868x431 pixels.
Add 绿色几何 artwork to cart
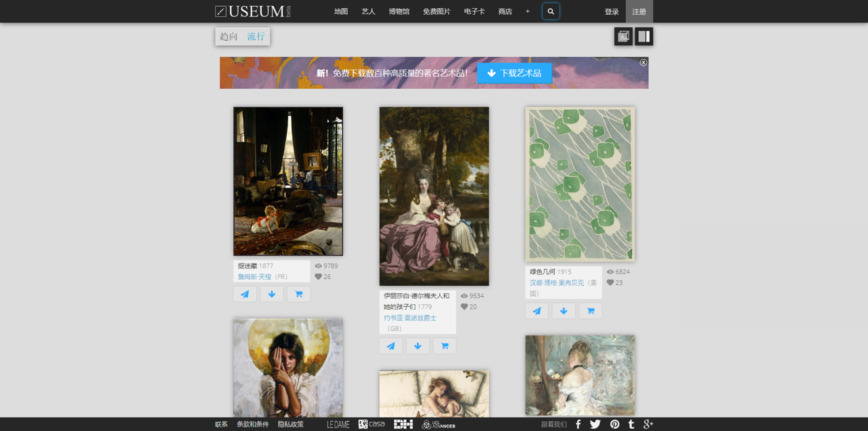pos(590,311)
